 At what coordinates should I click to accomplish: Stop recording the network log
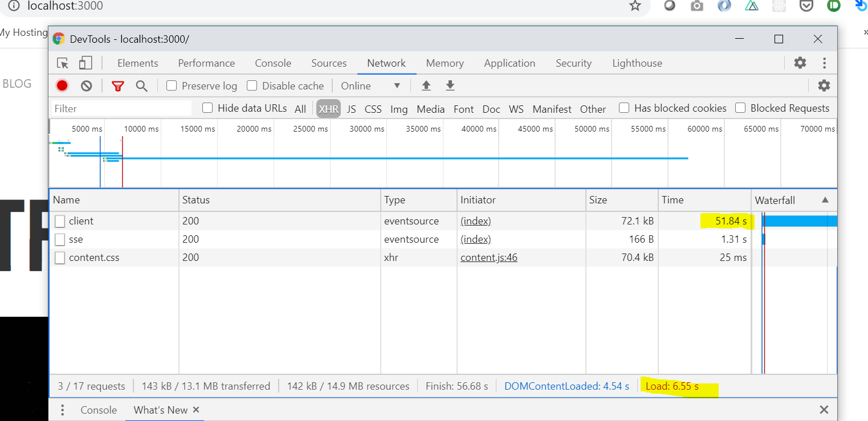62,85
